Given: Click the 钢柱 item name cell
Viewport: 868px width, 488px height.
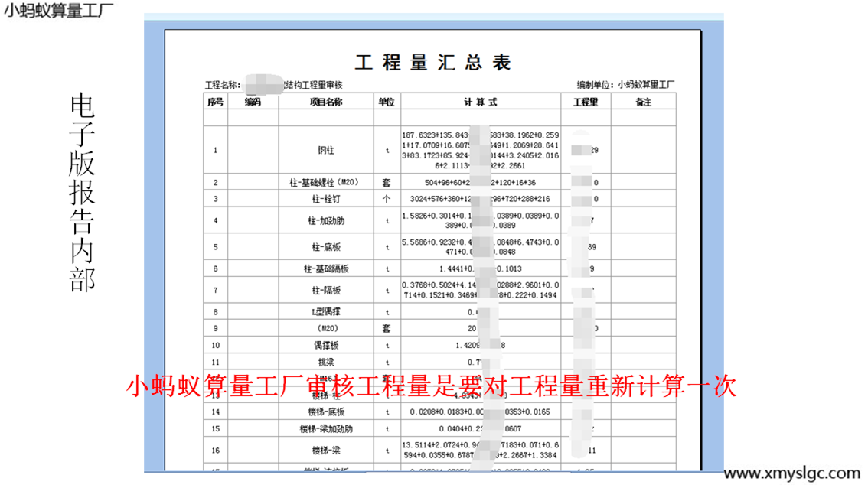Looking at the screenshot, I should (325, 151).
